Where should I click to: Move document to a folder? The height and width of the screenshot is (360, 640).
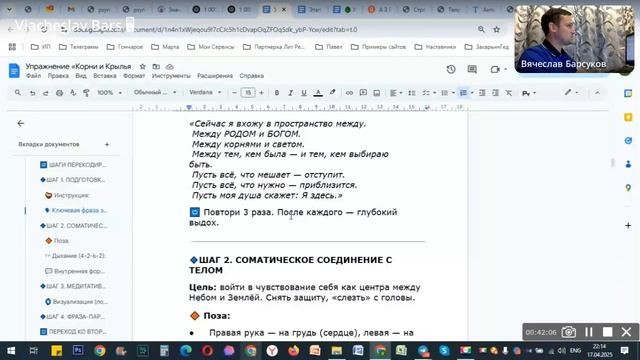pyautogui.click(x=156, y=67)
